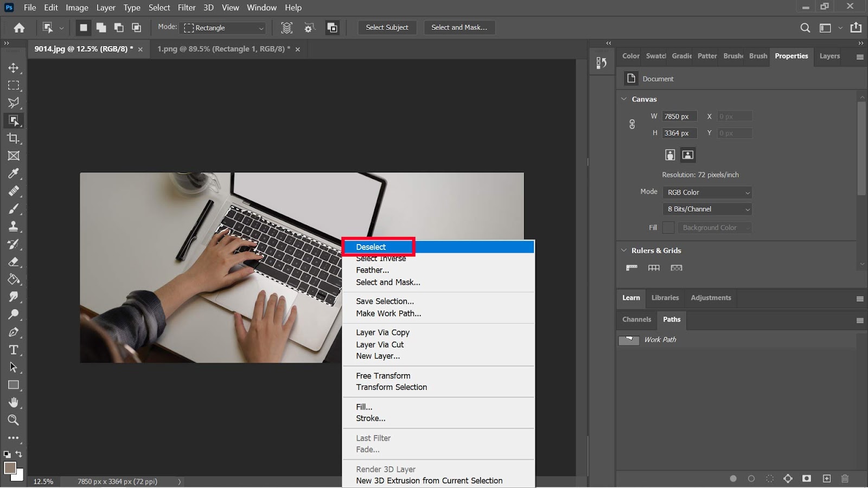Select the Horizontal Type tool

click(x=14, y=350)
